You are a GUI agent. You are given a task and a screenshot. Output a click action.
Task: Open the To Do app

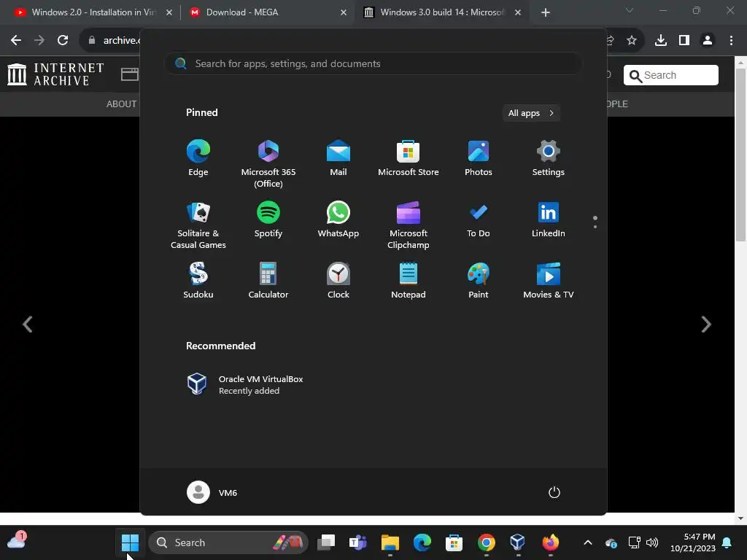click(479, 219)
